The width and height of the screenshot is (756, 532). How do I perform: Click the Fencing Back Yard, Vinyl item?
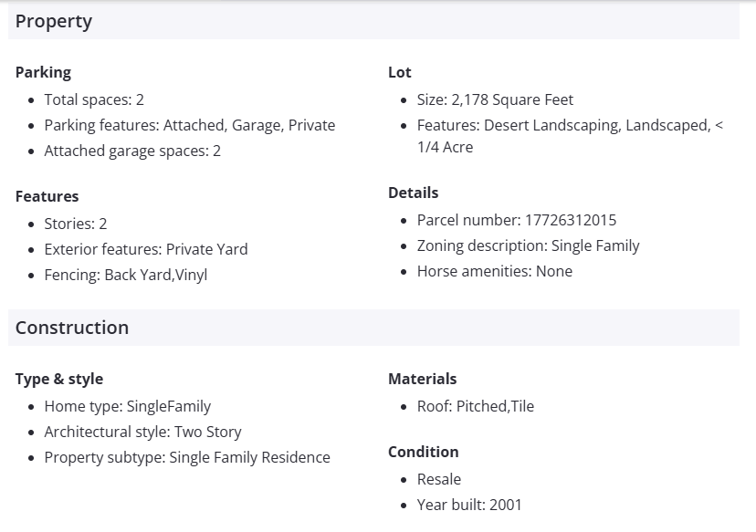click(126, 275)
